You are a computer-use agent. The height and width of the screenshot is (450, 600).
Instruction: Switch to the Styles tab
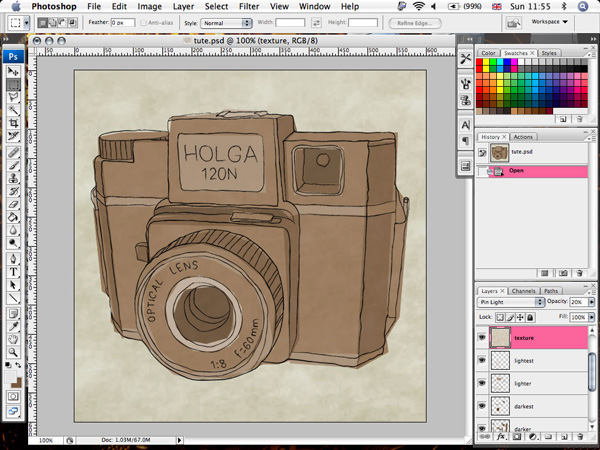point(549,53)
